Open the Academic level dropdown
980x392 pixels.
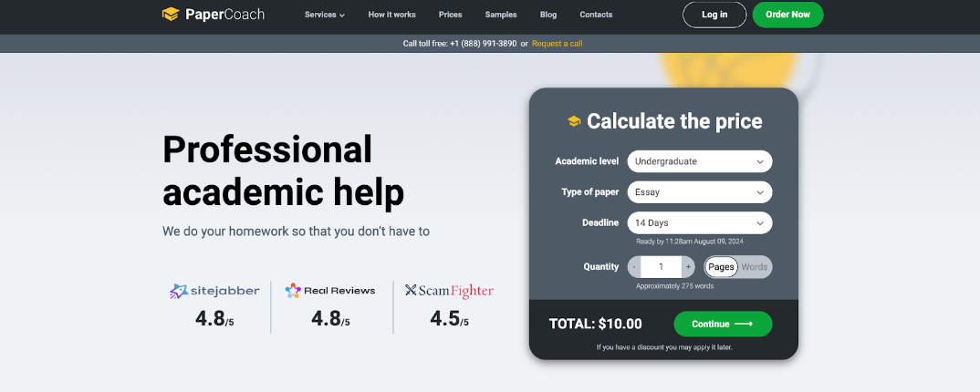click(x=699, y=161)
